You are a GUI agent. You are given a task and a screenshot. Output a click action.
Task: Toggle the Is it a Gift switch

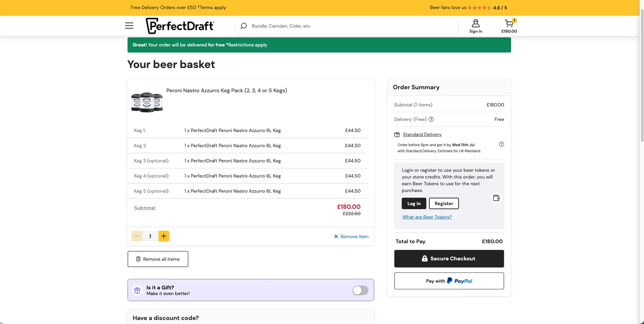point(360,290)
